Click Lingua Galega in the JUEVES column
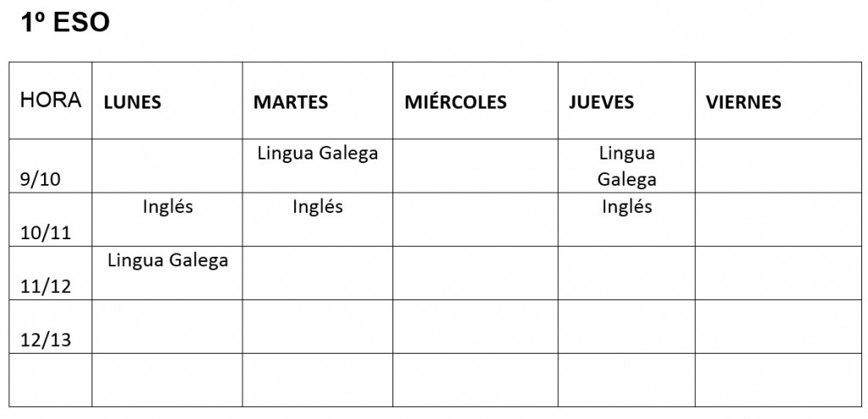This screenshot has width=868, height=419. tap(626, 166)
